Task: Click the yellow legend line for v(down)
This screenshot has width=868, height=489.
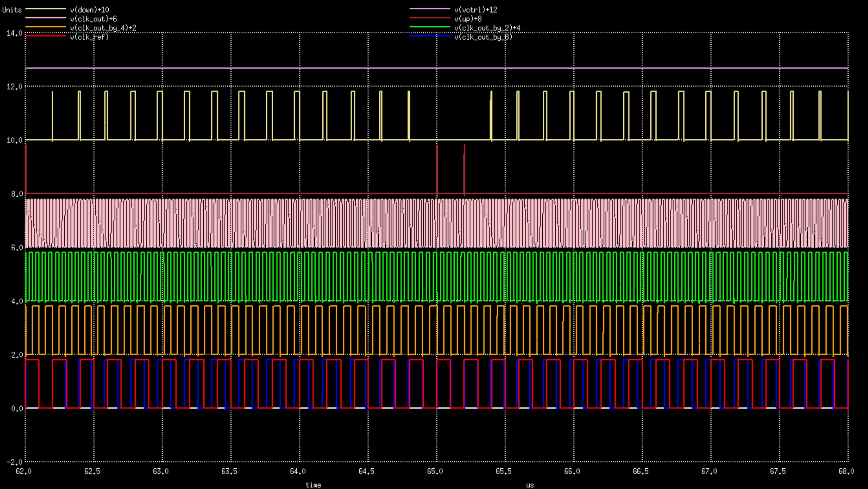Action: [45, 8]
